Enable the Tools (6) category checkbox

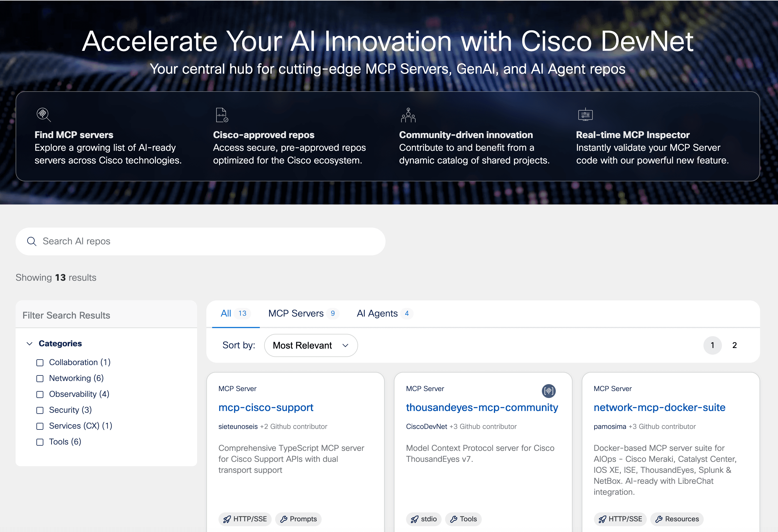pyautogui.click(x=40, y=442)
